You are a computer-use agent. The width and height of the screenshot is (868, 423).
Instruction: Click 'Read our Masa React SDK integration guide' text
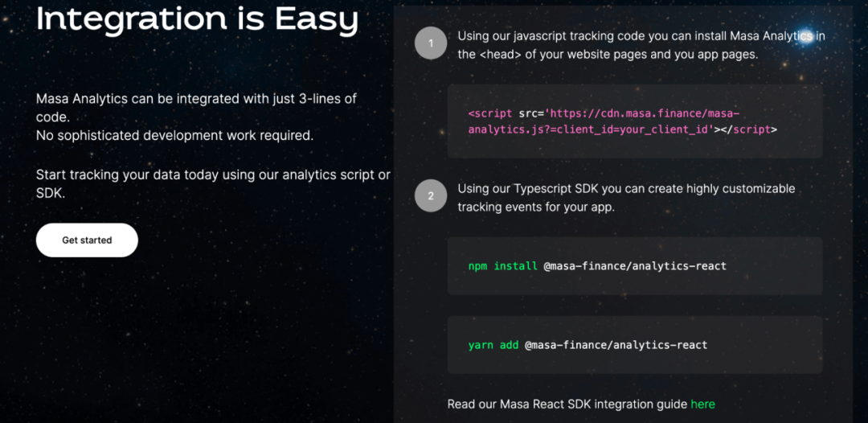click(567, 405)
